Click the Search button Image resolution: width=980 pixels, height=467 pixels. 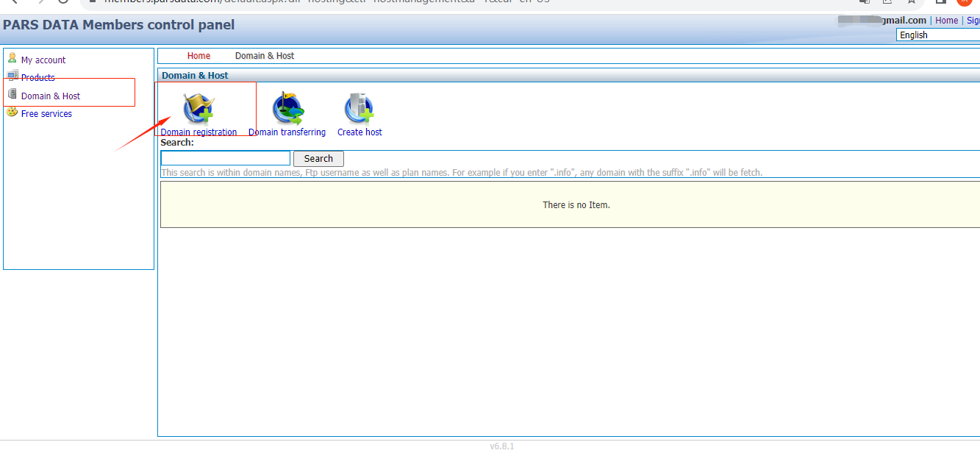click(318, 158)
